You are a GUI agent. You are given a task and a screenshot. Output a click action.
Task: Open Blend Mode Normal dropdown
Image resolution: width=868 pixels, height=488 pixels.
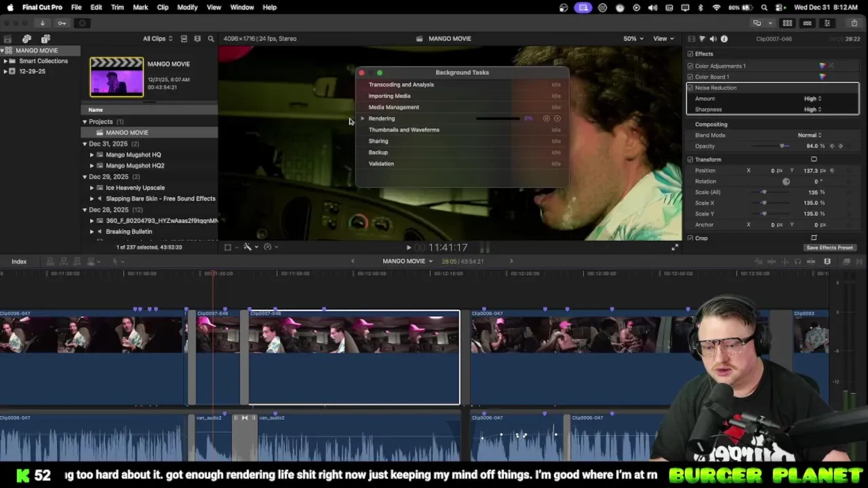(x=810, y=135)
